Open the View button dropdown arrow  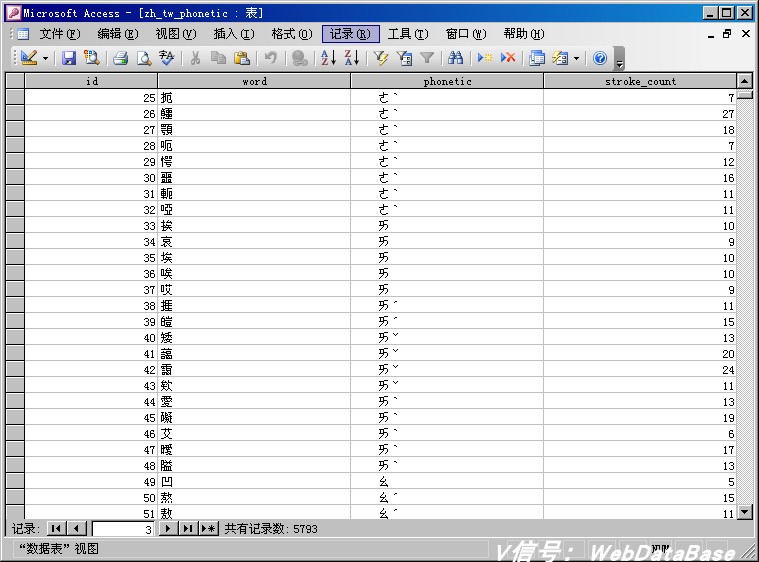click(x=45, y=59)
